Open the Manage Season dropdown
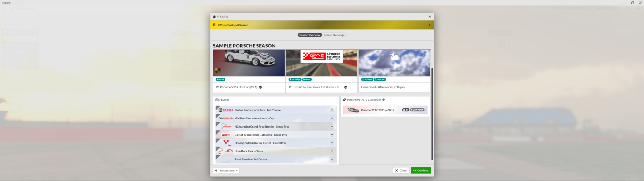The image size is (644, 181). [226, 171]
